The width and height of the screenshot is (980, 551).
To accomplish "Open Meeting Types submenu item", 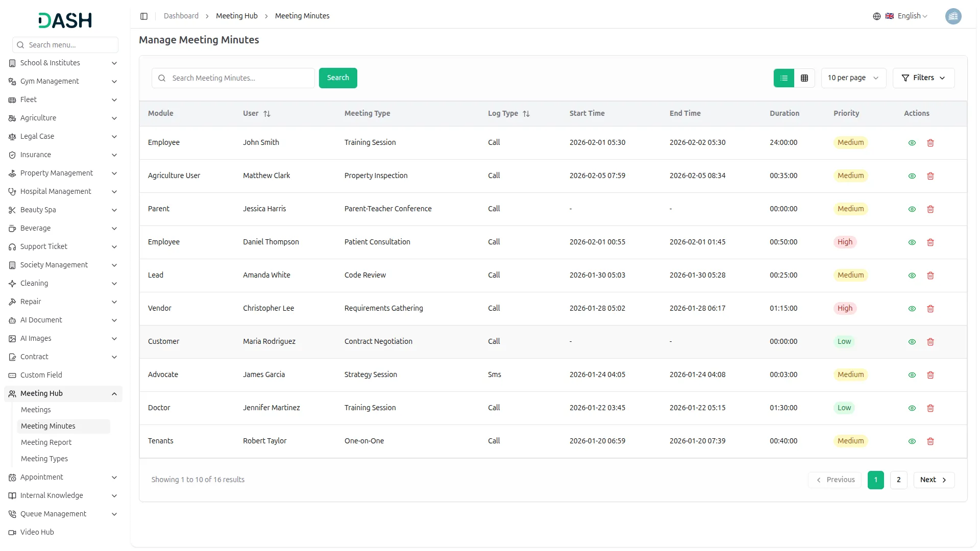I will [44, 459].
